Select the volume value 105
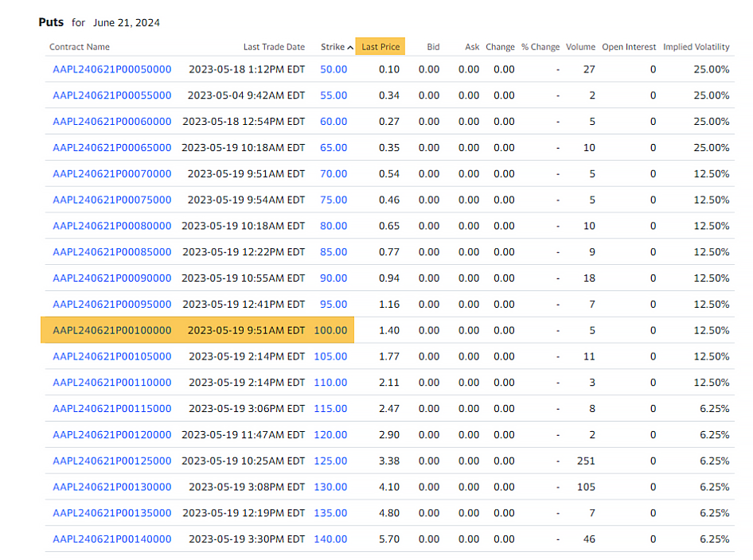The image size is (753, 560). 586,487
